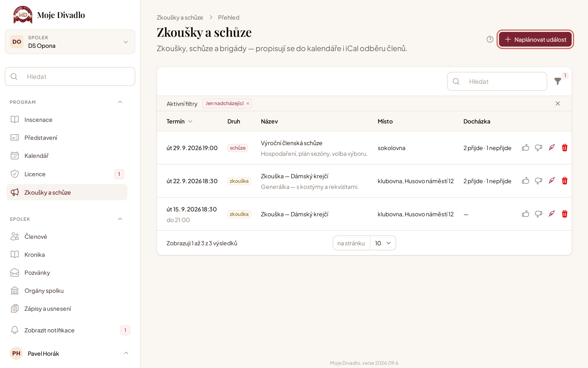Open the table filter funnel icon
This screenshot has width=588, height=368.
(x=558, y=81)
